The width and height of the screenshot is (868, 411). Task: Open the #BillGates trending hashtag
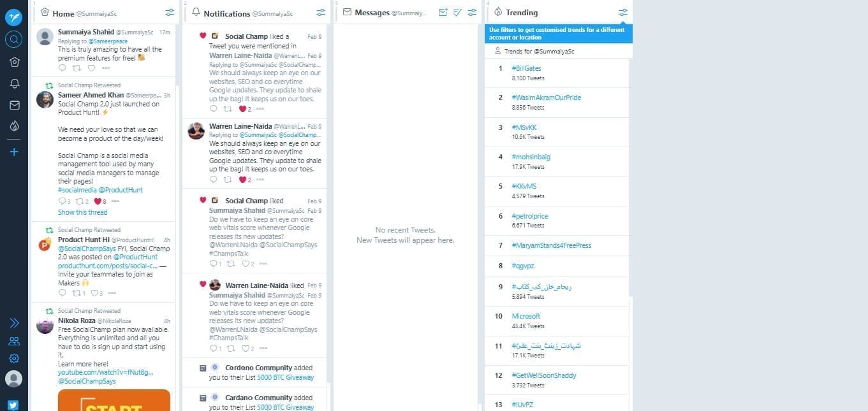click(526, 68)
